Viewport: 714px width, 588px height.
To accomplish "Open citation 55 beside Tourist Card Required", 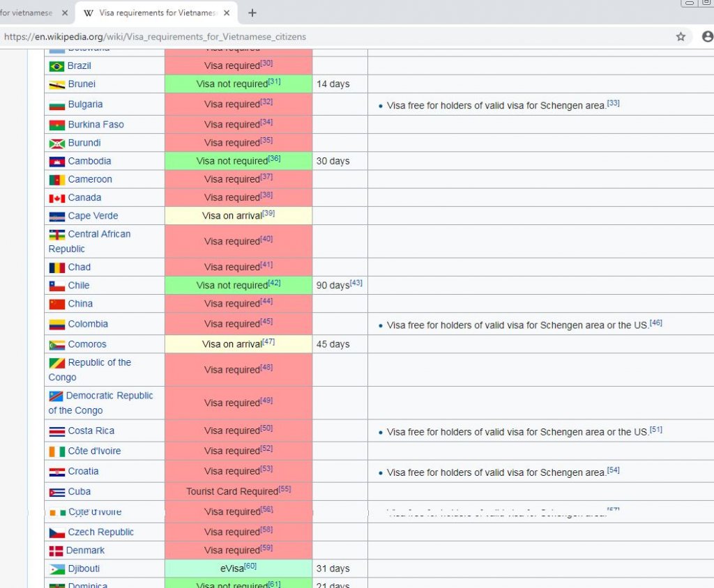I will coord(284,489).
